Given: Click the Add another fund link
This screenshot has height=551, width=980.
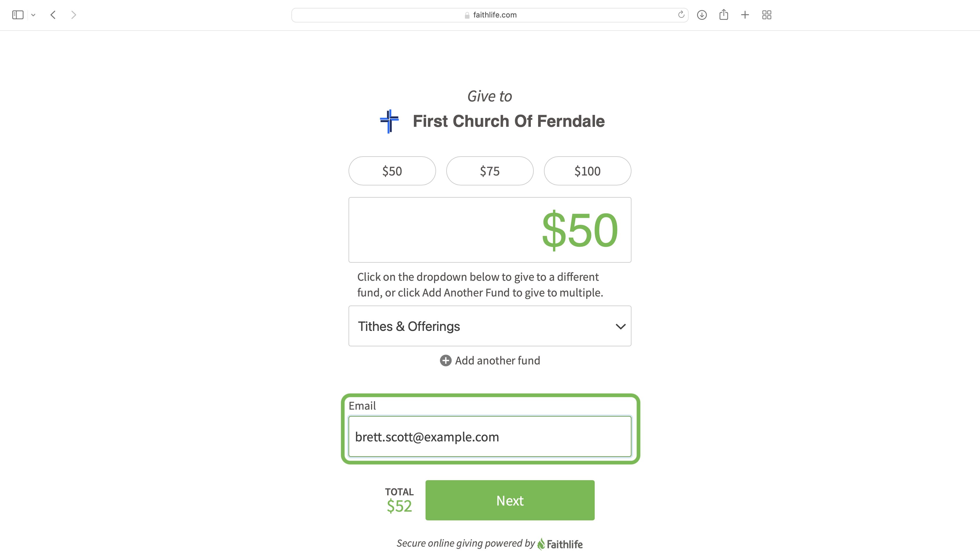Looking at the screenshot, I should [497, 361].
